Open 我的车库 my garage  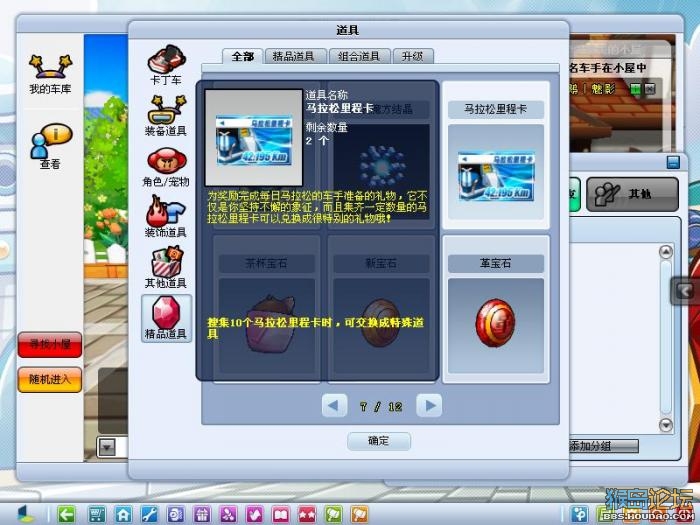(x=50, y=74)
